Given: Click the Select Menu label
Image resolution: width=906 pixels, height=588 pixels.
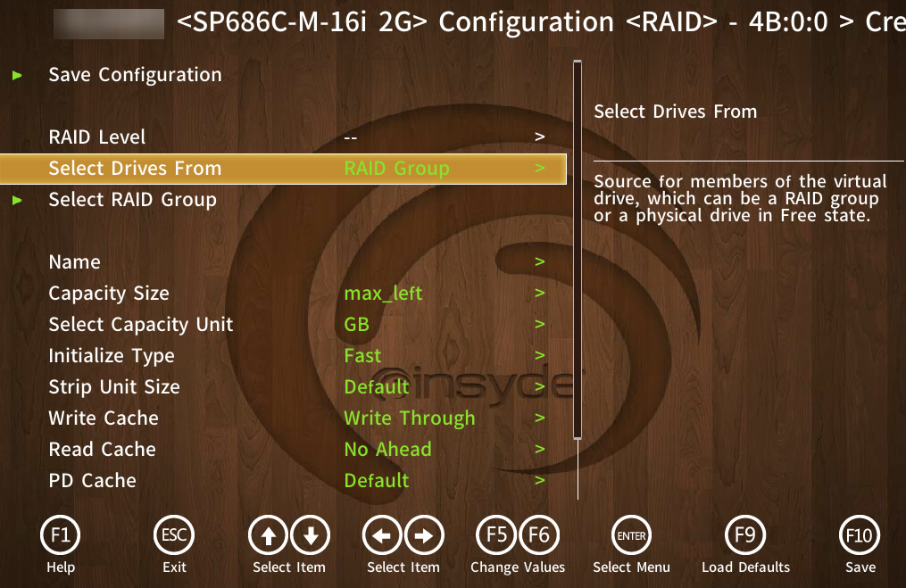Looking at the screenshot, I should click(632, 567).
